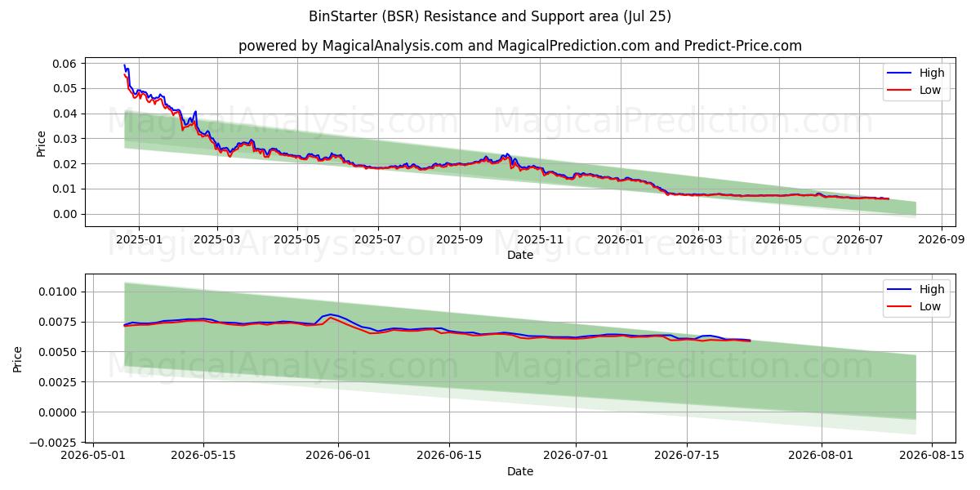Click the red Low line sample in top legend

[x=901, y=90]
